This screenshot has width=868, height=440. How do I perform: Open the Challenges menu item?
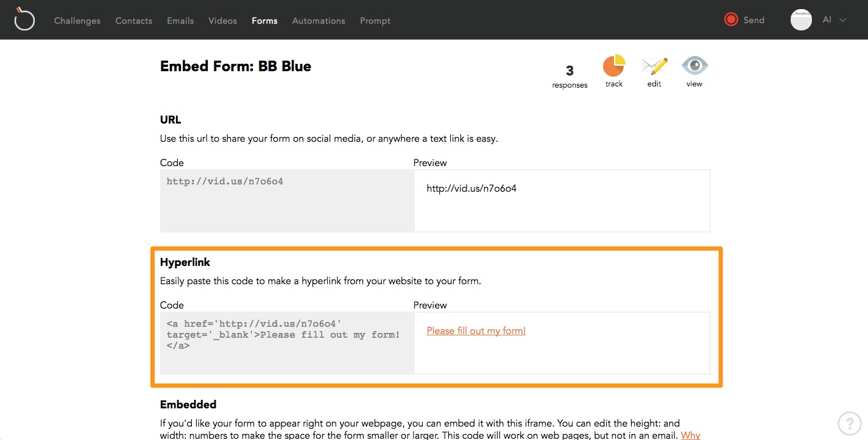77,21
